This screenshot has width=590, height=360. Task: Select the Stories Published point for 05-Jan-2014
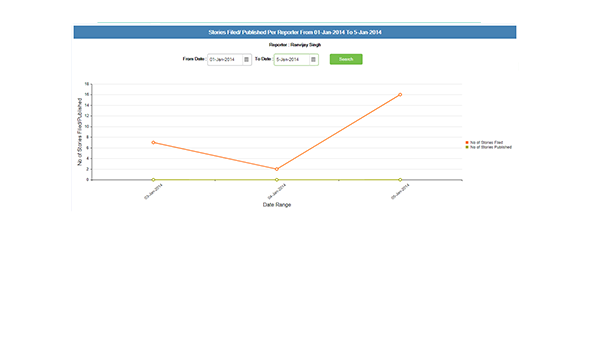point(400,180)
